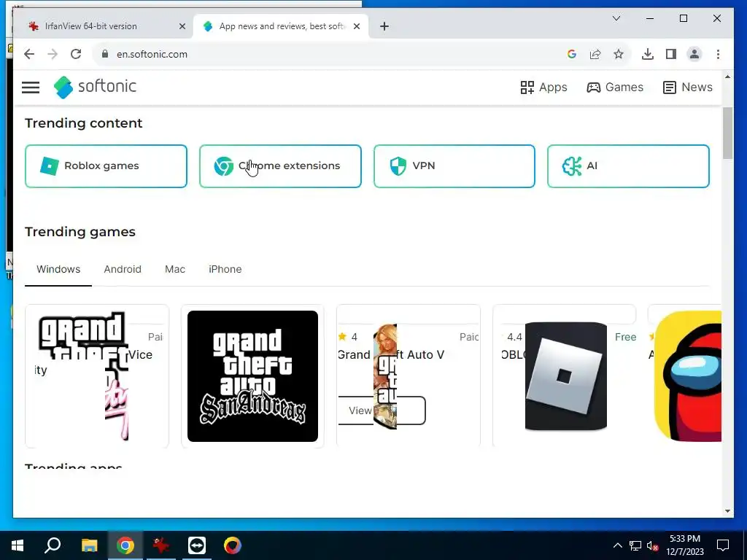Toggle Chrome side panel
This screenshot has height=560, width=747.
671,54
